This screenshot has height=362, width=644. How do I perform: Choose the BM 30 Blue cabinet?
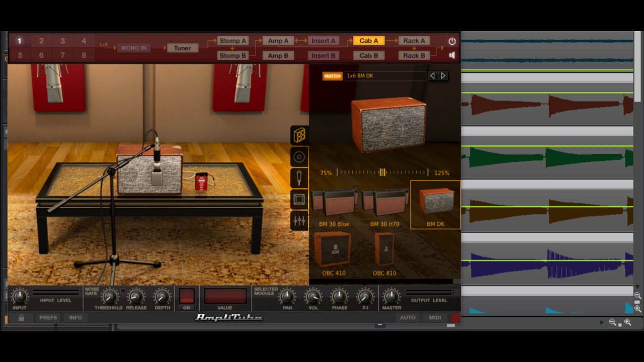tap(334, 208)
